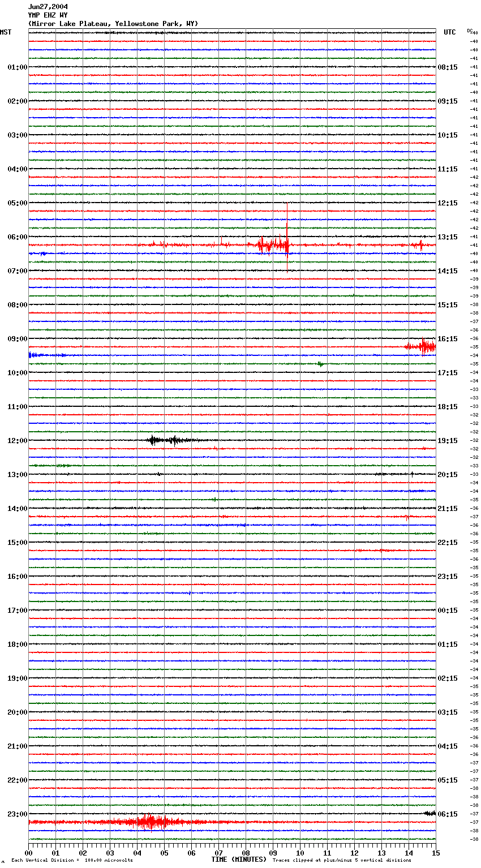Image resolution: width=481 pixels, height=868 pixels.
Task: Select the station code YMP EHZ WY
Action: coord(48,15)
